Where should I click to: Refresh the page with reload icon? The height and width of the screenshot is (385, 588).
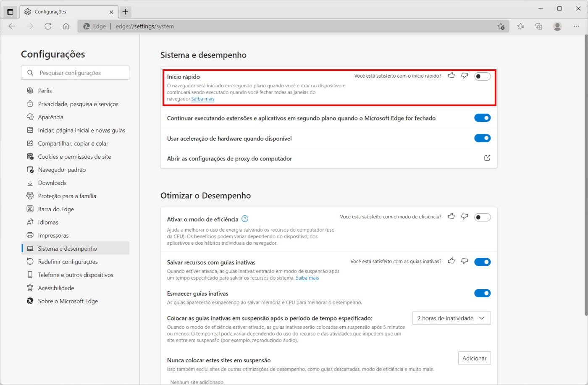[x=48, y=26]
